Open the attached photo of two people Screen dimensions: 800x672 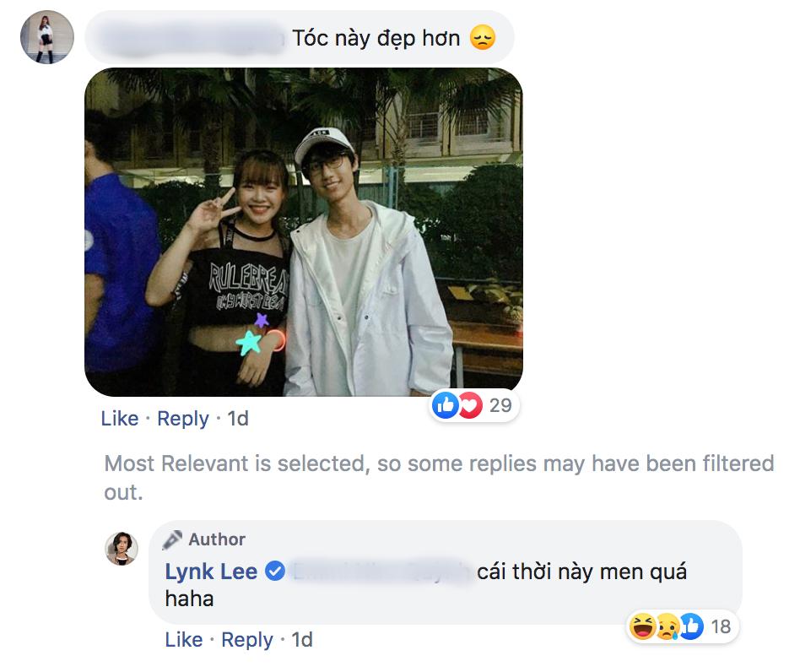[x=304, y=232]
